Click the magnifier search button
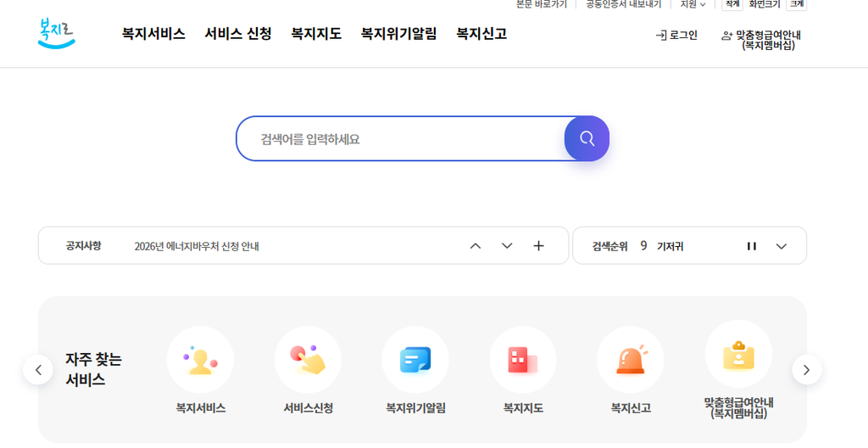Screen dimensions: 868x448 [587, 138]
